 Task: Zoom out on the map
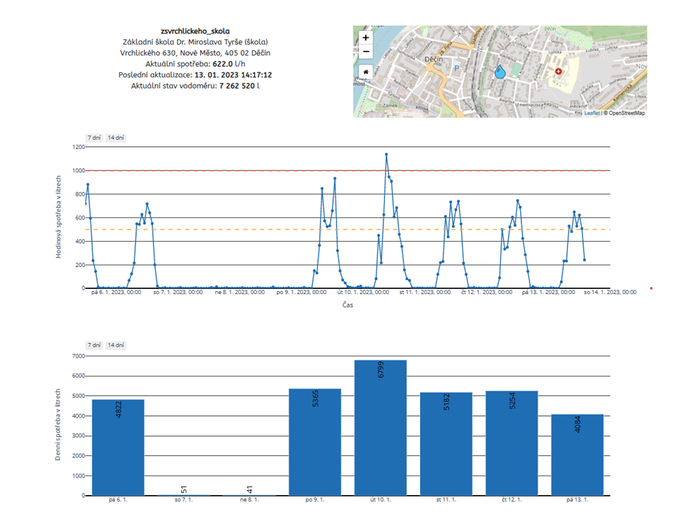point(366,52)
